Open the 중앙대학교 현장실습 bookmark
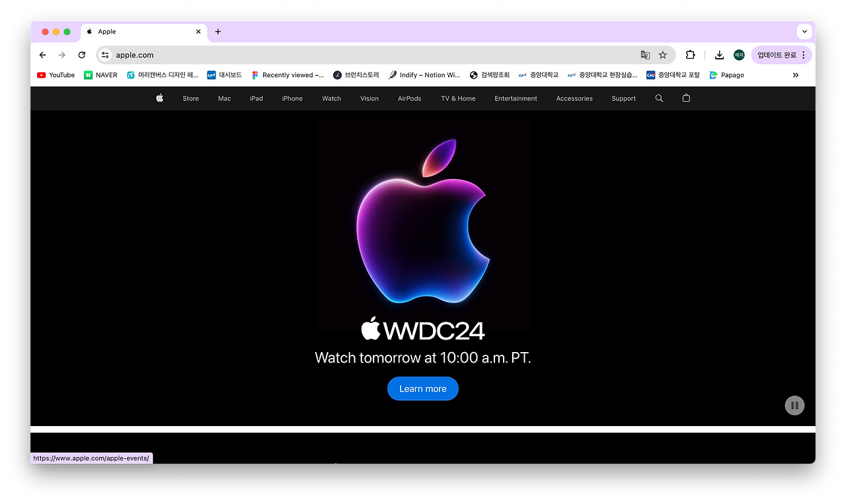Viewport: 846px width, 504px height. click(x=603, y=75)
